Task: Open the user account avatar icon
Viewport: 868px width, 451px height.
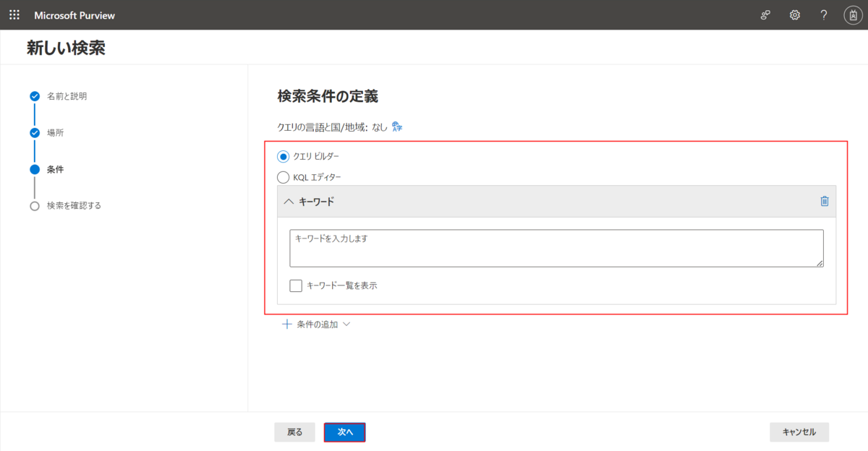Action: tap(853, 14)
